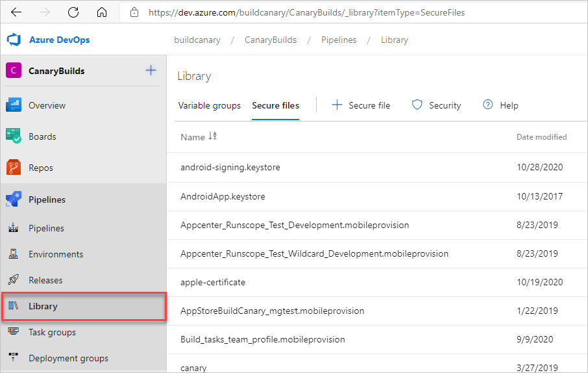Click the Help question mark icon
This screenshot has width=588, height=373.
pyautogui.click(x=487, y=105)
